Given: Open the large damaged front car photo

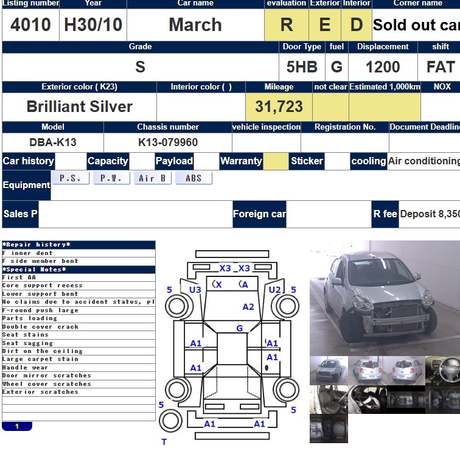Looking at the screenshot, I should [x=385, y=298].
